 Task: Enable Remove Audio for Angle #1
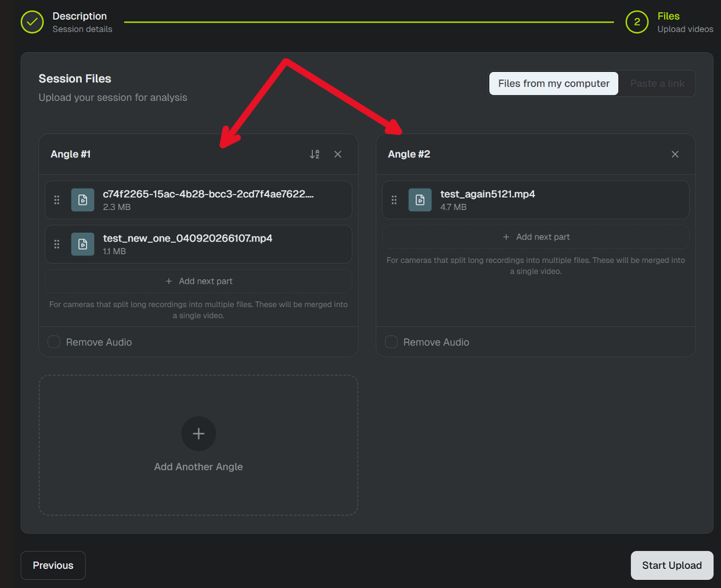pyautogui.click(x=54, y=342)
